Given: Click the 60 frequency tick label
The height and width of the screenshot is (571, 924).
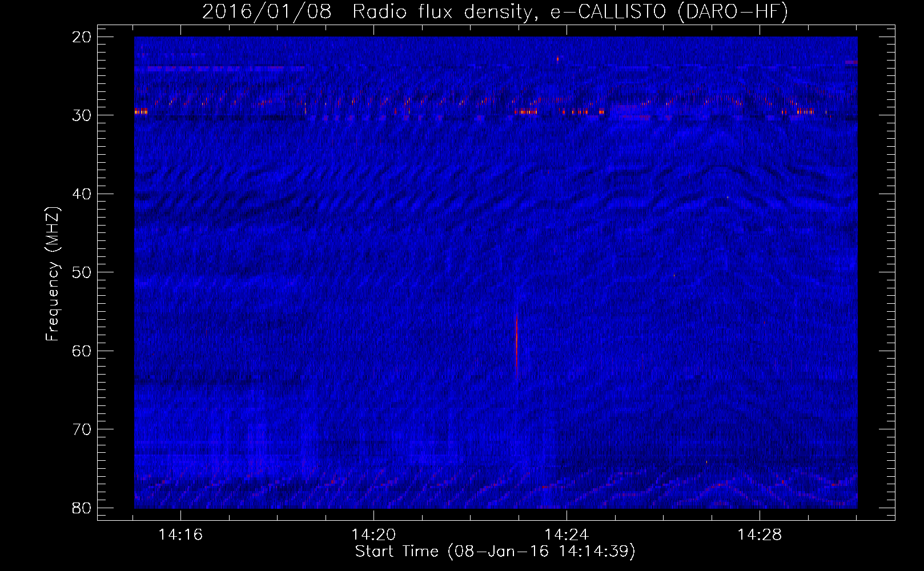Looking at the screenshot, I should [x=82, y=351].
